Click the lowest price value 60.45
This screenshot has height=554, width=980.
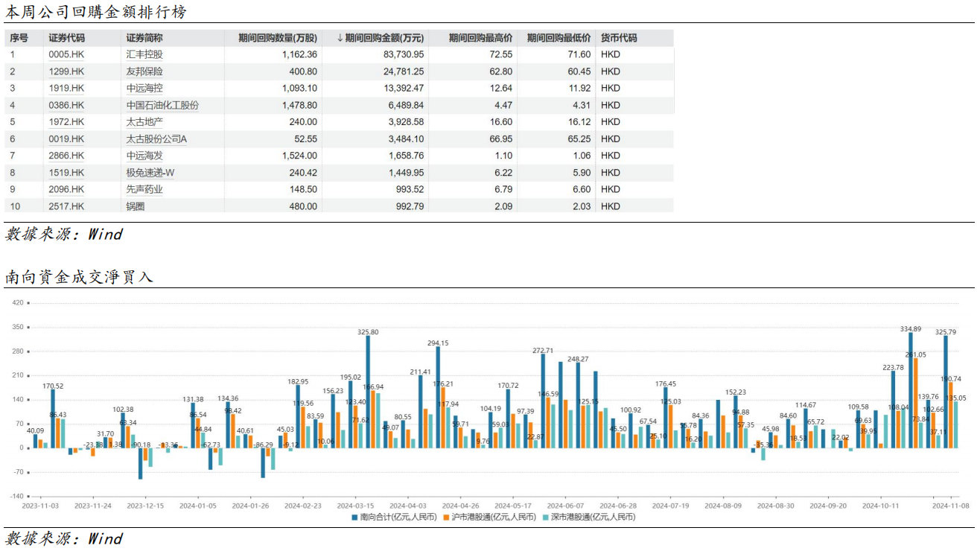(579, 71)
